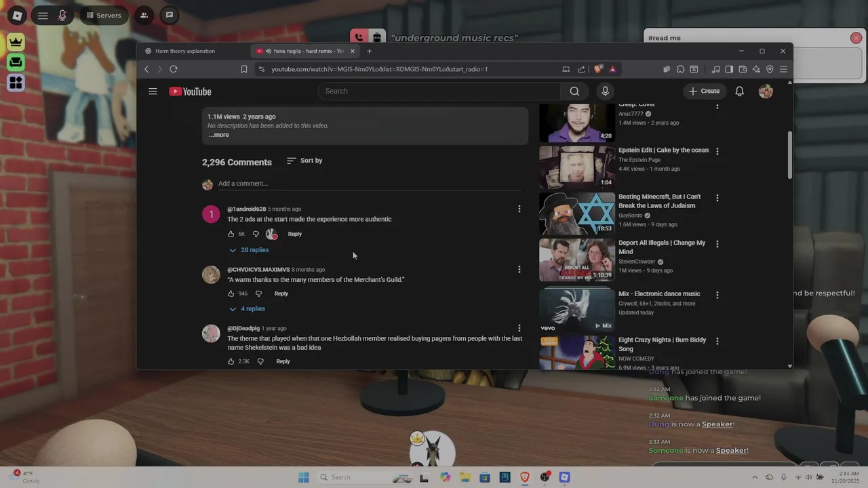Focus the Add a comment field
The image size is (868, 488).
tap(370, 184)
